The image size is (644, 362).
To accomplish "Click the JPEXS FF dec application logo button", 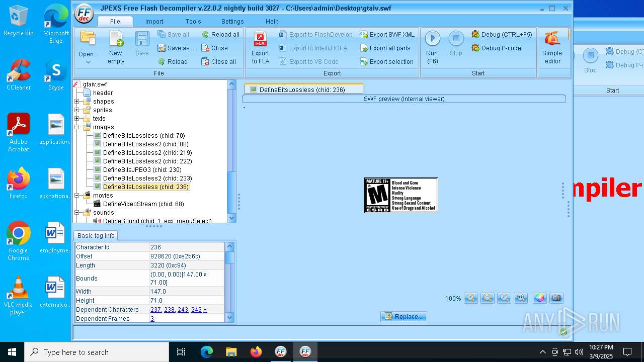I will [84, 14].
